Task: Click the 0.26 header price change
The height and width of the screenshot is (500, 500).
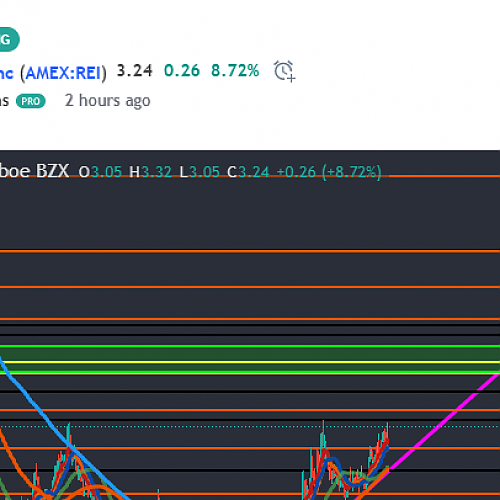Action: pyautogui.click(x=182, y=71)
